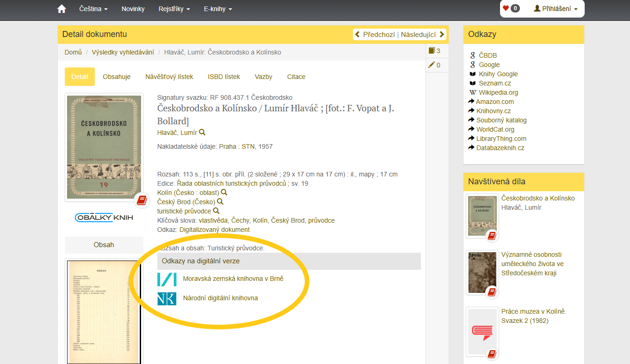The width and height of the screenshot is (630, 364).
Task: Expand the Přihlášení login dropdown
Action: (556, 8)
